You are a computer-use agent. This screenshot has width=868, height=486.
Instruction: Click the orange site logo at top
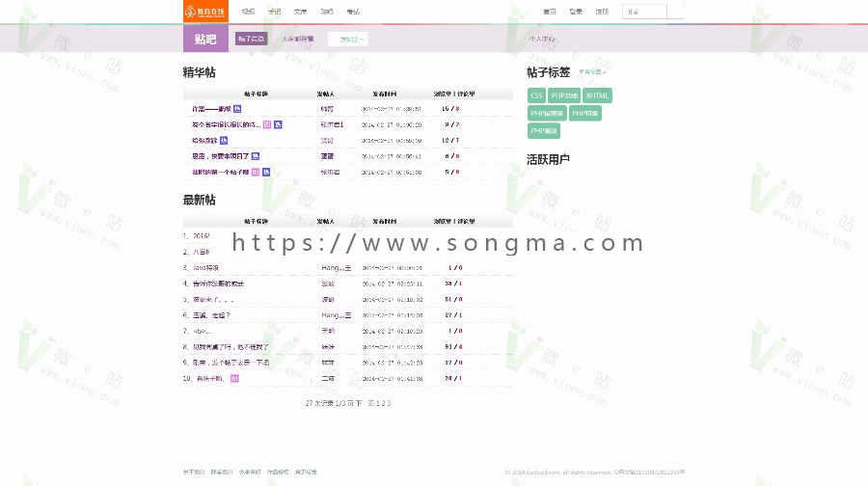coord(205,11)
